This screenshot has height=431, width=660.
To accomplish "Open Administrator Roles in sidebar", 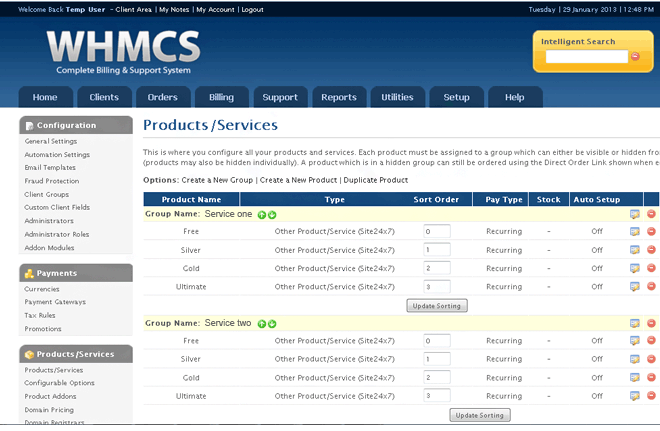I will (57, 234).
